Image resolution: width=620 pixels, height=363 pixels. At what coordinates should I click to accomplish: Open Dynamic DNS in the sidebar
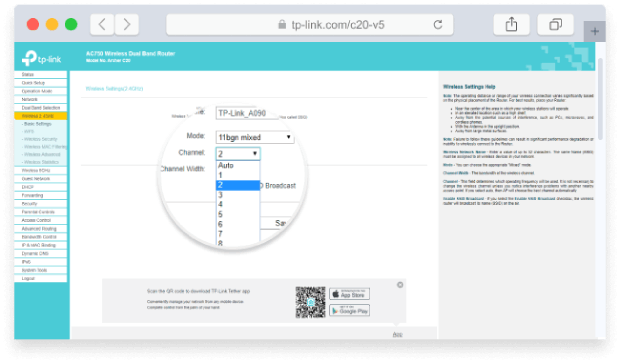[41, 253]
